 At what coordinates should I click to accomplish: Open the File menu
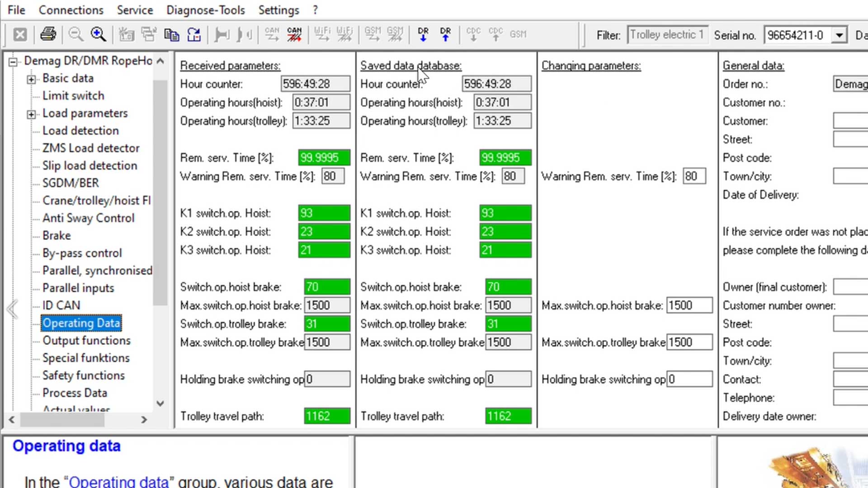(x=16, y=10)
